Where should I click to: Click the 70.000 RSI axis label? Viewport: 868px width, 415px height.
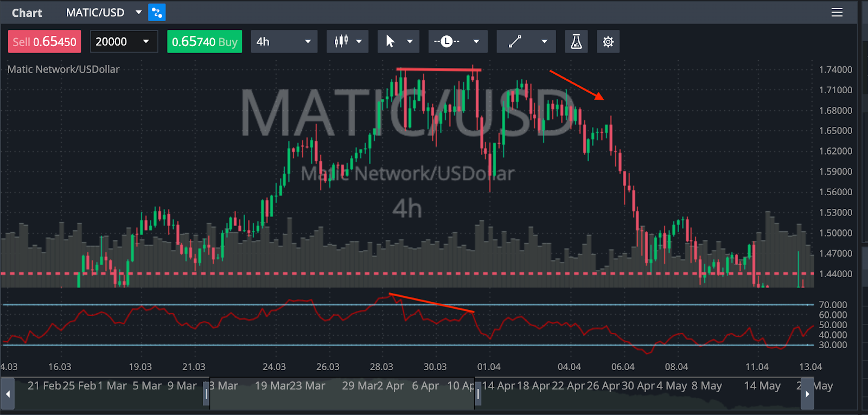pyautogui.click(x=833, y=305)
